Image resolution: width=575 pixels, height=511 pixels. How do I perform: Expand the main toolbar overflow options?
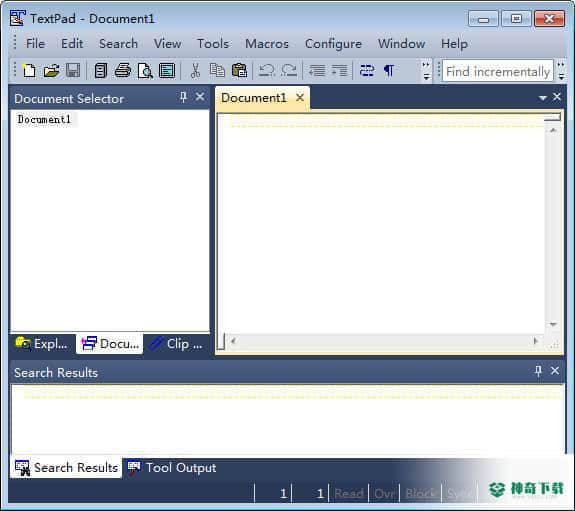coord(426,71)
